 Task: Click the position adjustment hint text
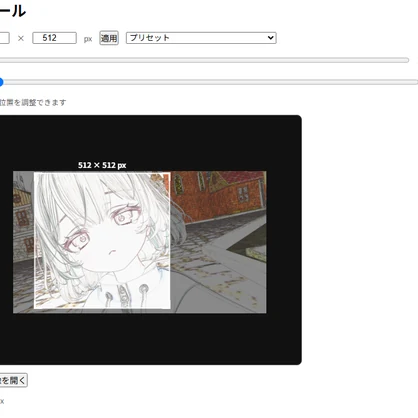pyautogui.click(x=33, y=102)
